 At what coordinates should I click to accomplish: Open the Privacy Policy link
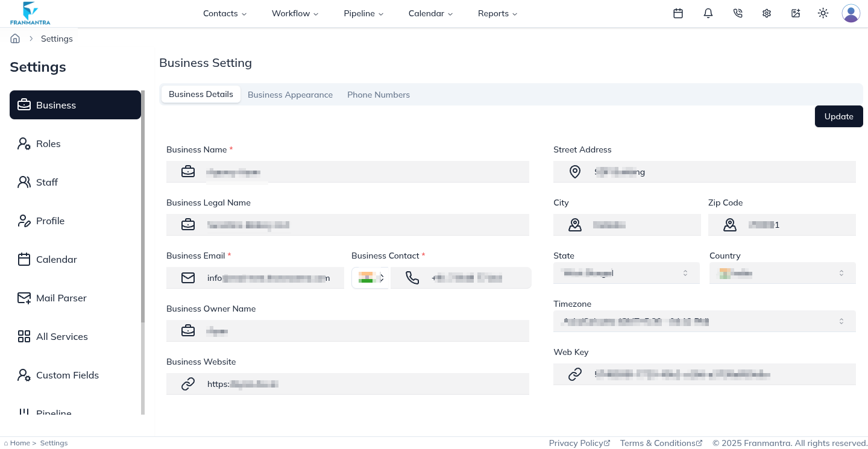pos(576,443)
